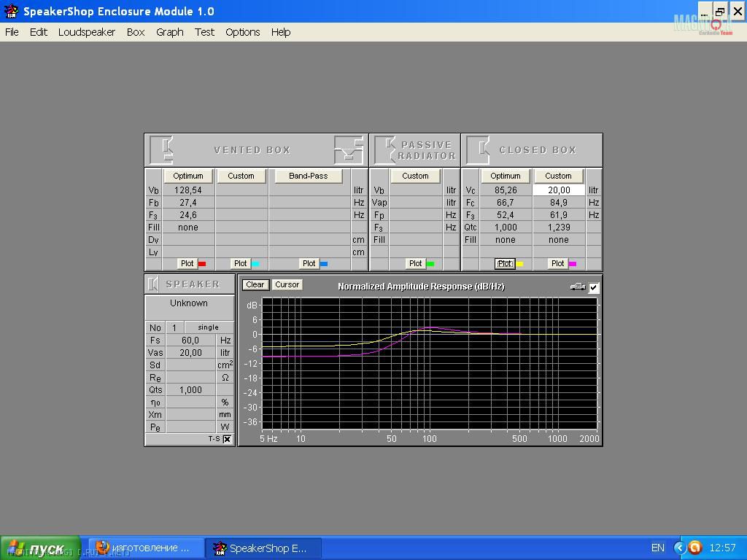The image size is (747, 560).
Task: Click the vented Optimum Vb value 128,54
Action: click(188, 190)
